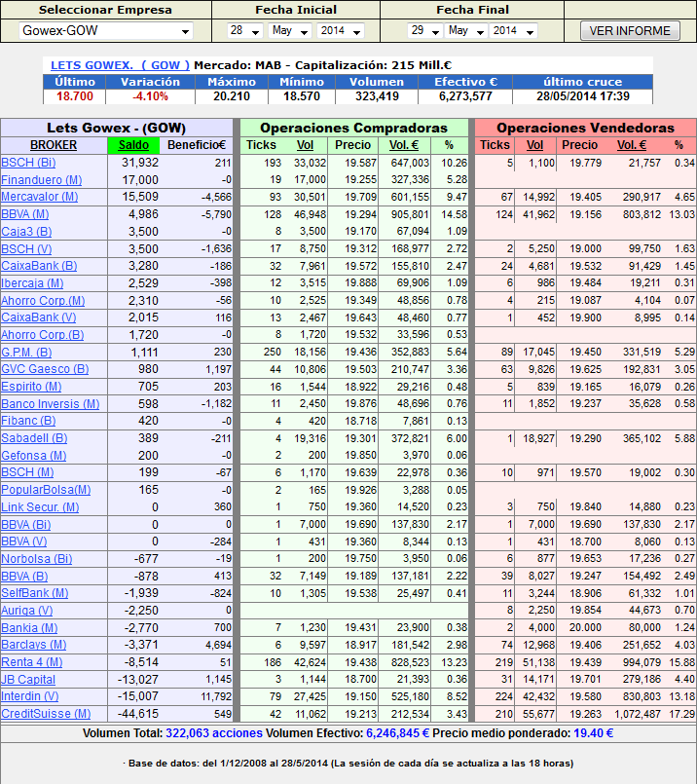The width and height of the screenshot is (697, 784).
Task: Open the G.P.M. (B) broker link
Action: point(26,353)
